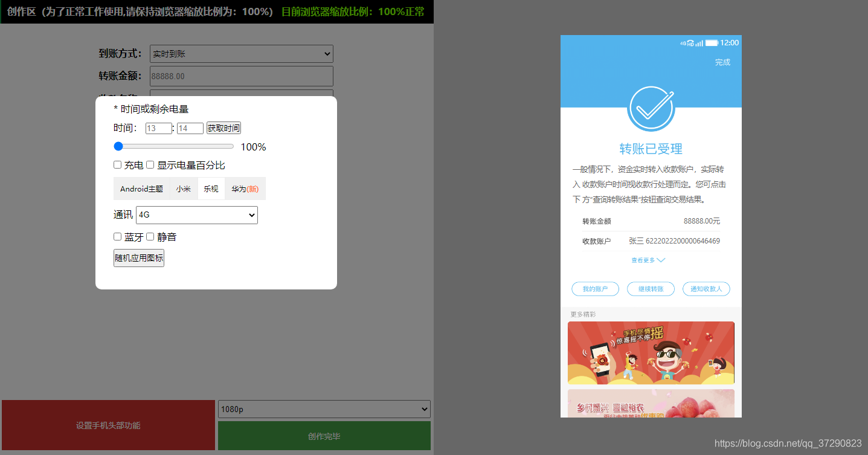Click the 我的账户 button in phone preview
The width and height of the screenshot is (868, 455).
pos(595,289)
